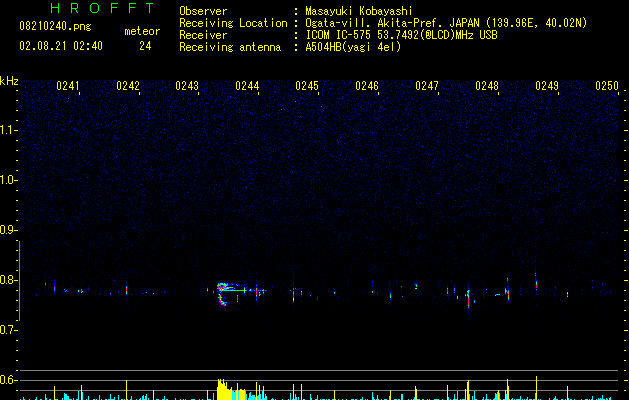
Task: Click the timestamp 02.08.21 02:40
Action: [x=61, y=46]
